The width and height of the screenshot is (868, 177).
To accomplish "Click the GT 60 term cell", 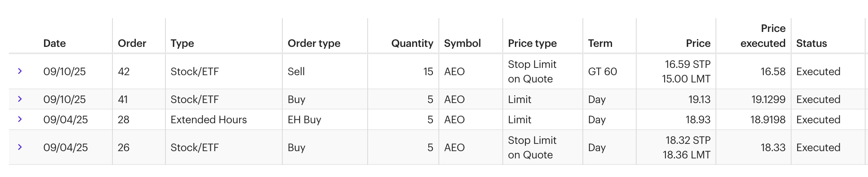I will click(x=602, y=72).
